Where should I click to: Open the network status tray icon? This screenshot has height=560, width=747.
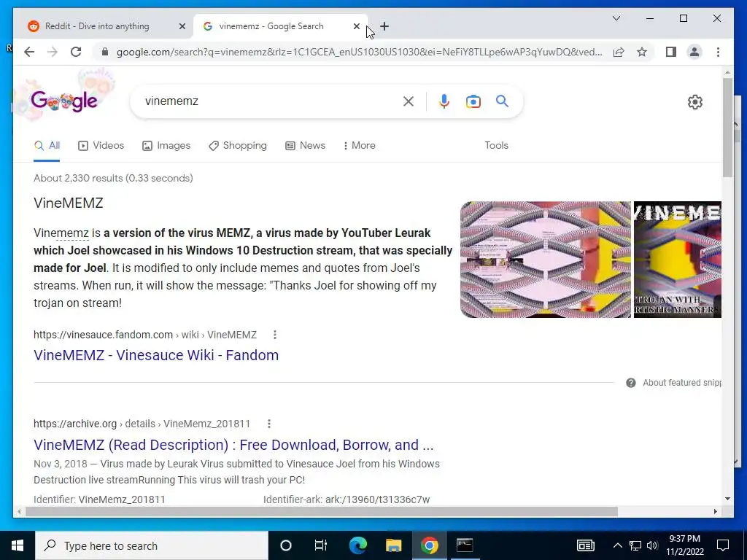635,545
